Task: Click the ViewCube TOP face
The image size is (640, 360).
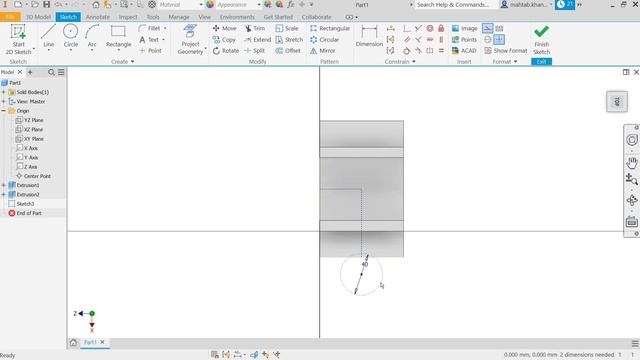Action: click(x=617, y=102)
